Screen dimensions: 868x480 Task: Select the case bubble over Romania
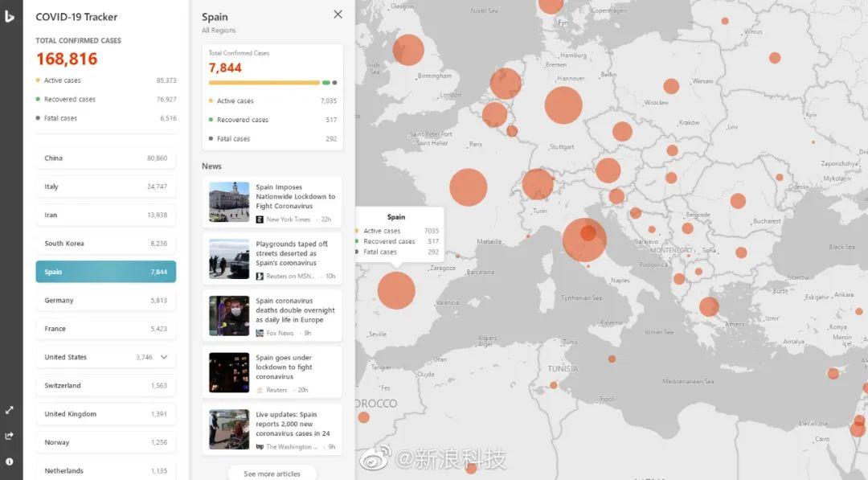point(738,201)
